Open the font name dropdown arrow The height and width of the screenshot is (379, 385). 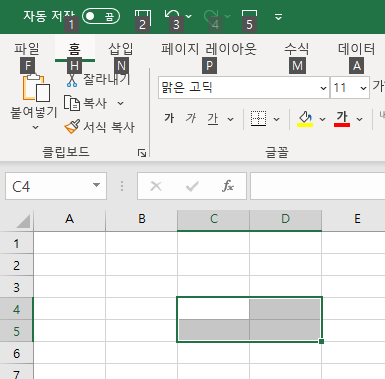tap(323, 88)
